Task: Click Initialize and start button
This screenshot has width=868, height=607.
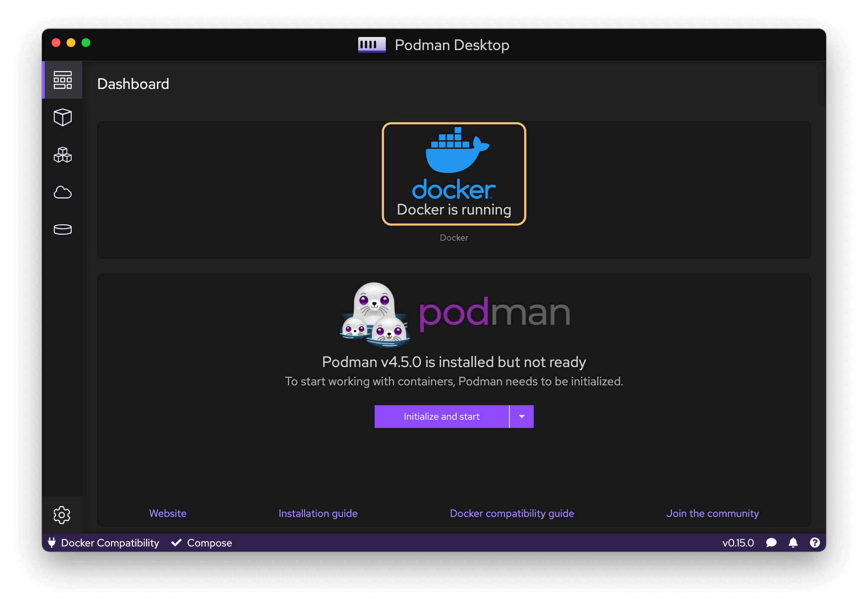Action: 441,416
